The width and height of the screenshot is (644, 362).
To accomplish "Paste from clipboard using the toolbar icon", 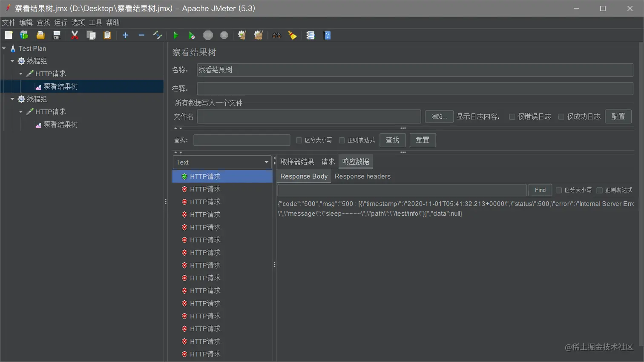I will point(107,35).
